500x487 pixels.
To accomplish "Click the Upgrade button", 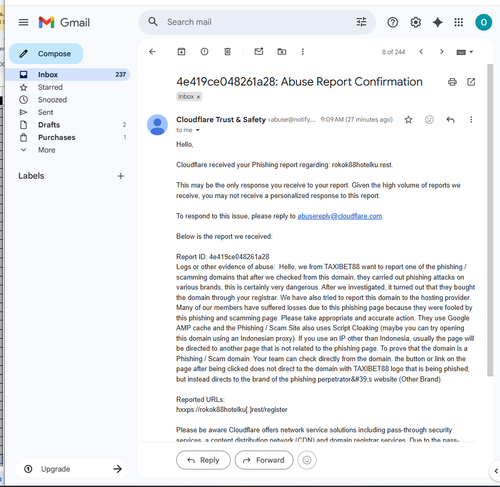I will pyautogui.click(x=72, y=469).
